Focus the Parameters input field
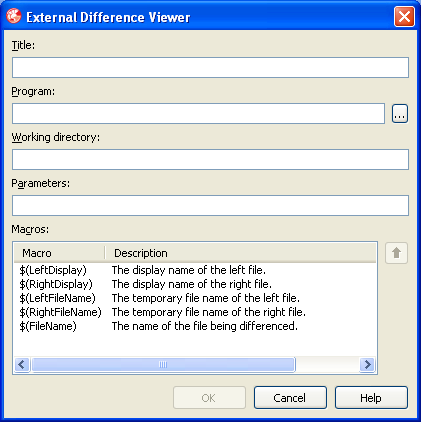 210,206
